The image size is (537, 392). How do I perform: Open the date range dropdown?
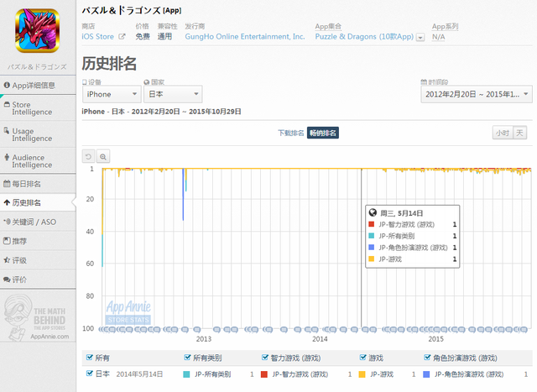tap(477, 94)
